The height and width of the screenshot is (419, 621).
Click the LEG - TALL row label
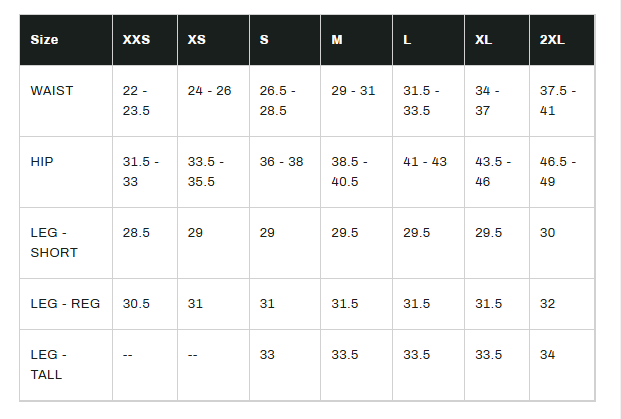pos(49,364)
